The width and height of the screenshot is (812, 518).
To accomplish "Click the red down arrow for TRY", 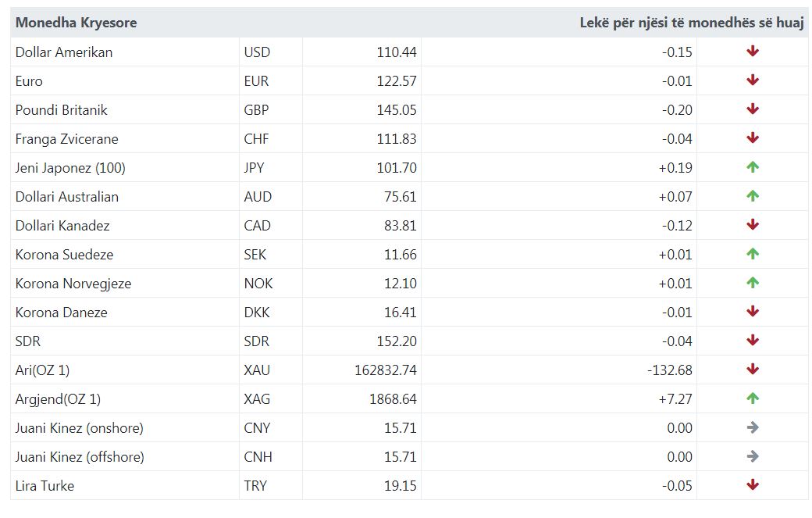I will (753, 485).
